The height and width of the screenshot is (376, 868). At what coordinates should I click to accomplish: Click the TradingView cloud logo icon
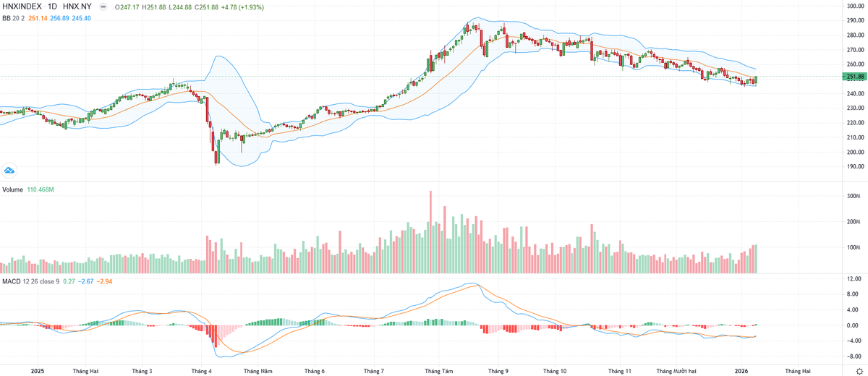tap(9, 171)
